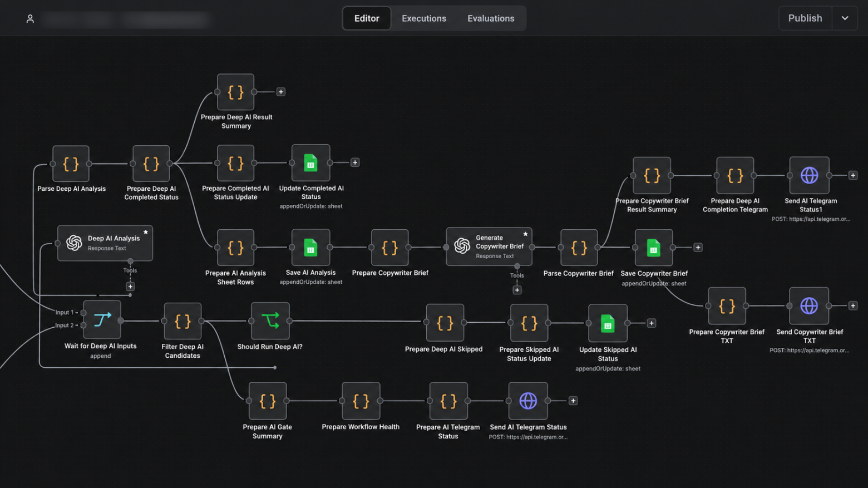This screenshot has height=488, width=868.
Task: Select the Prepare Deep AI Completion Telegram node
Action: pos(735,175)
